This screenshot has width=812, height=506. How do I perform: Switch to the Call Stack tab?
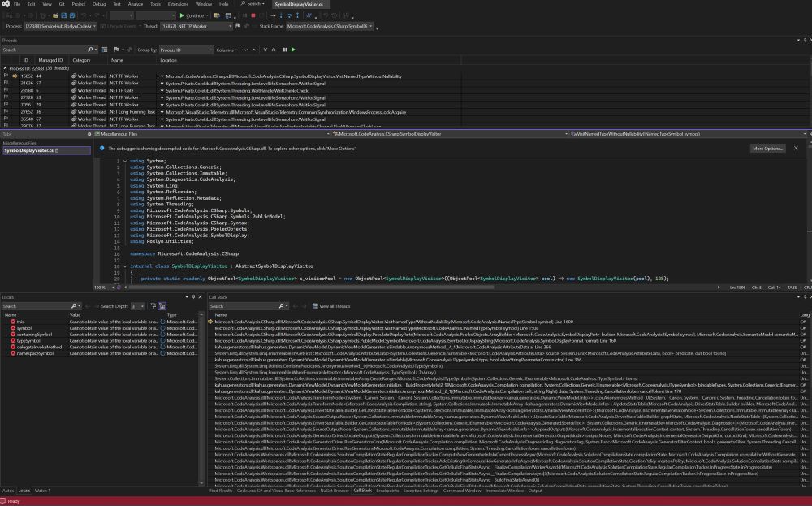362,491
